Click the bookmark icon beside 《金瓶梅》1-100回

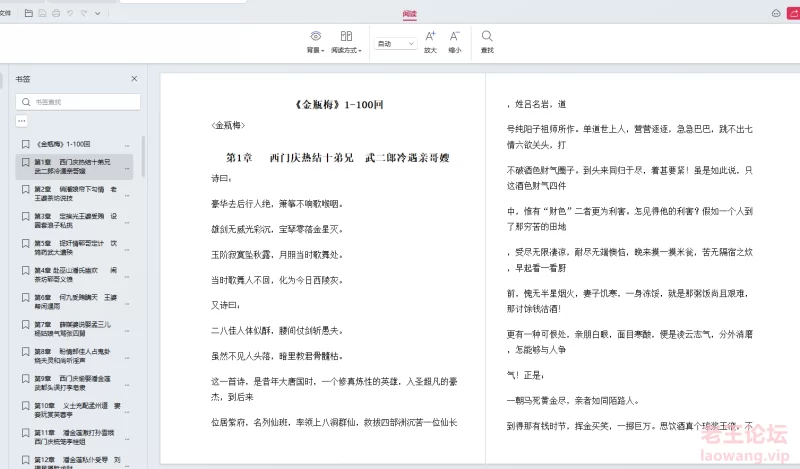tap(26, 144)
